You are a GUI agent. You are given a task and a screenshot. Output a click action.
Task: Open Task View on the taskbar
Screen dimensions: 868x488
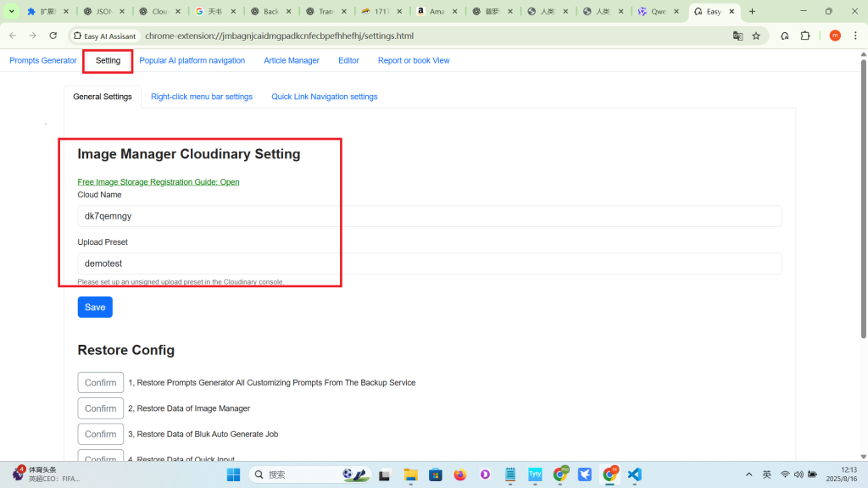(x=385, y=474)
